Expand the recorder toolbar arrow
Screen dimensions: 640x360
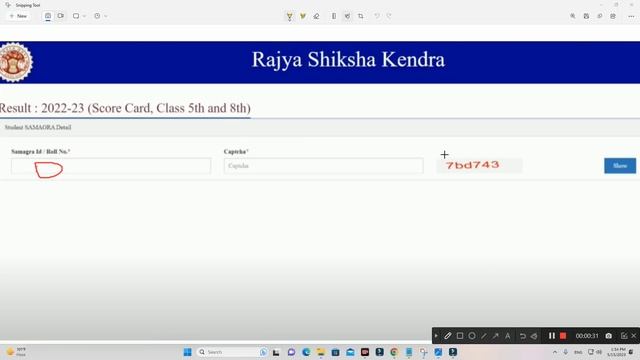(436, 336)
